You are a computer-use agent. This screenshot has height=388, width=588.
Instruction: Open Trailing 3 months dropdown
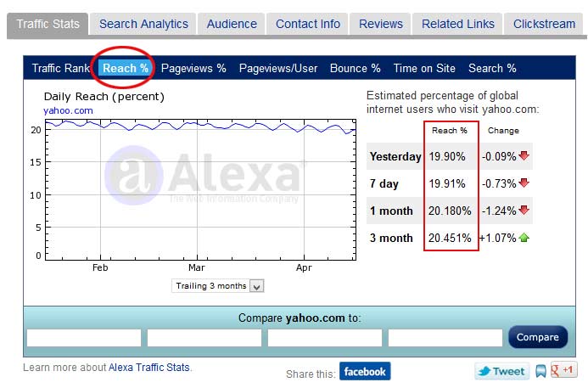click(218, 286)
